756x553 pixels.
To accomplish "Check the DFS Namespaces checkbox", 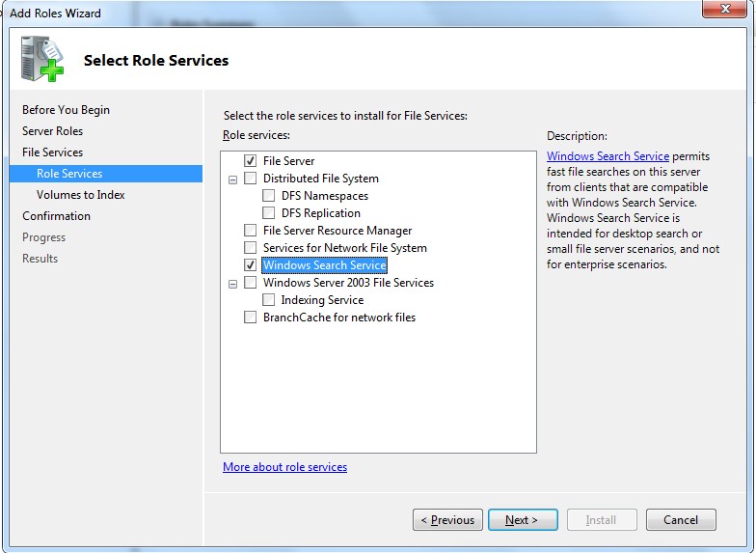I will point(268,195).
